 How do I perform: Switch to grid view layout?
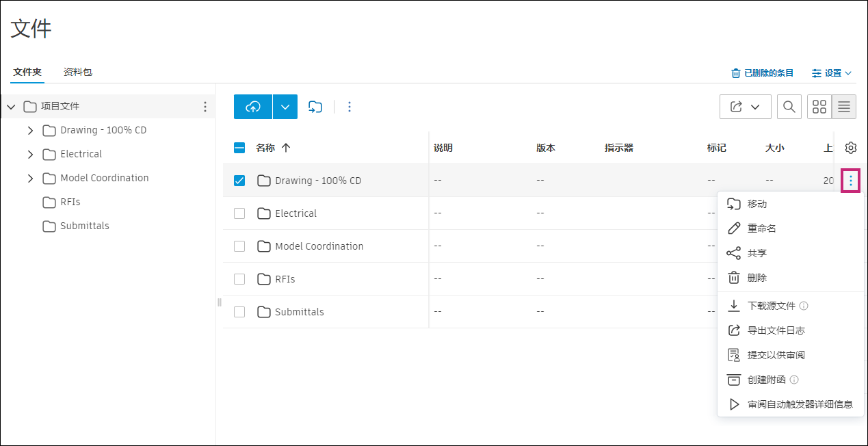pos(819,107)
